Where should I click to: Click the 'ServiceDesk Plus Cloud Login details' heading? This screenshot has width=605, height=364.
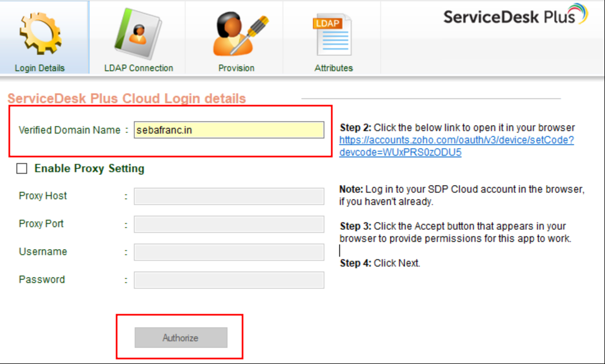click(x=126, y=99)
